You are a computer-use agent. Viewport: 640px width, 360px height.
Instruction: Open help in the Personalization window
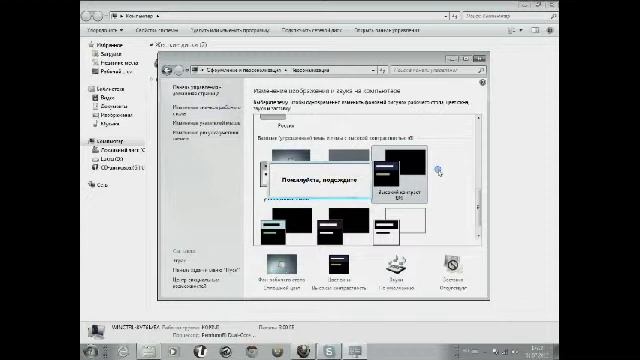482,82
